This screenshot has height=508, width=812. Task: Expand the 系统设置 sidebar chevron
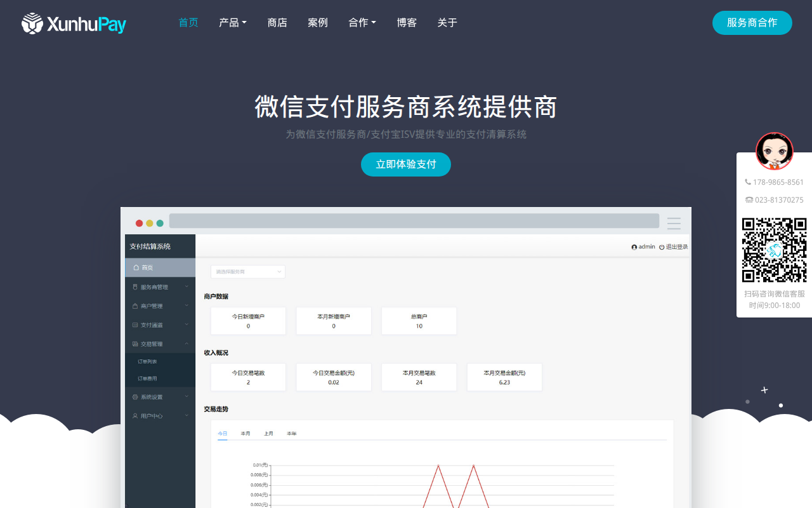[x=187, y=397]
